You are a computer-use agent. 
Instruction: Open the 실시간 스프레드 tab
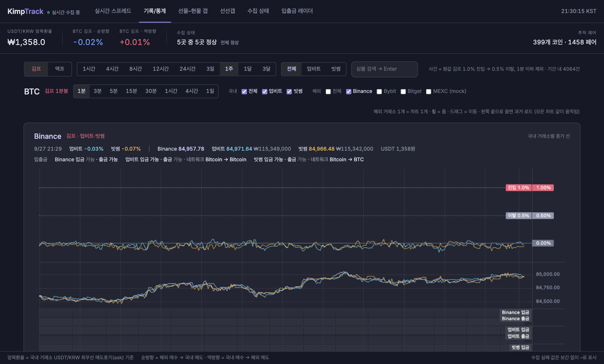[x=113, y=11]
